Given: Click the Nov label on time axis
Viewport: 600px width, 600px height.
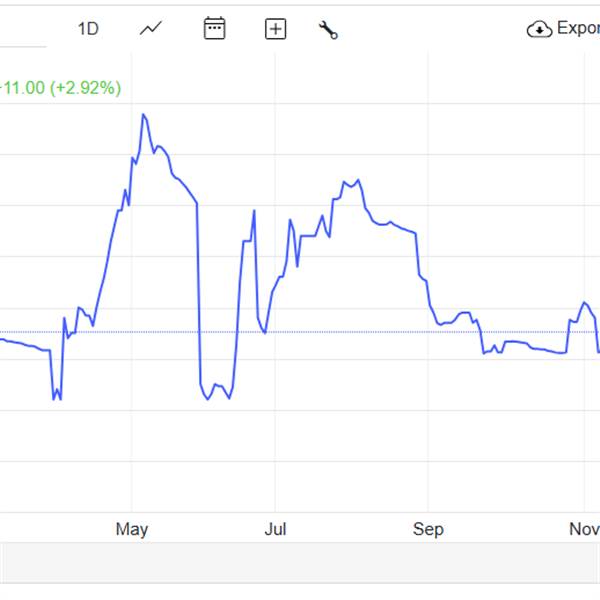Looking at the screenshot, I should (x=584, y=529).
